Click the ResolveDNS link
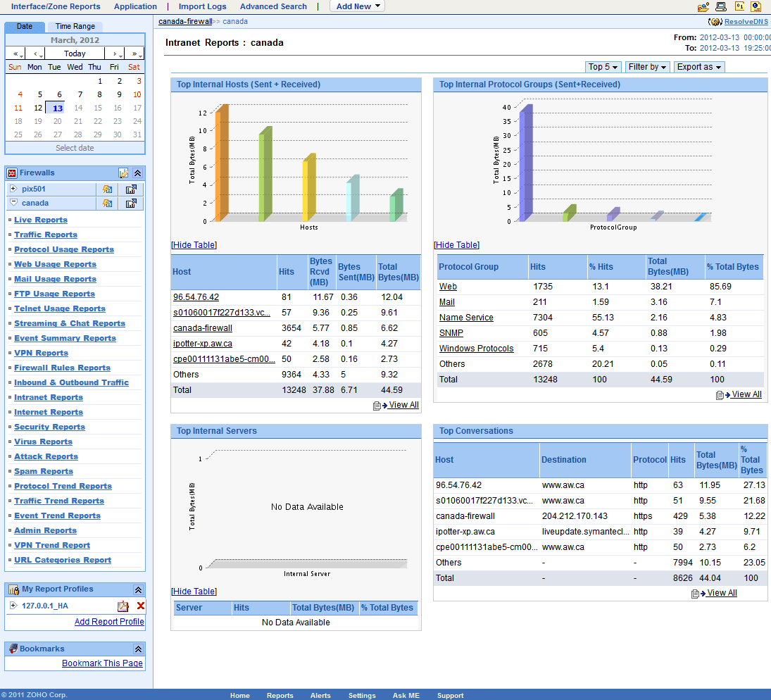This screenshot has width=771, height=700. coord(746,22)
